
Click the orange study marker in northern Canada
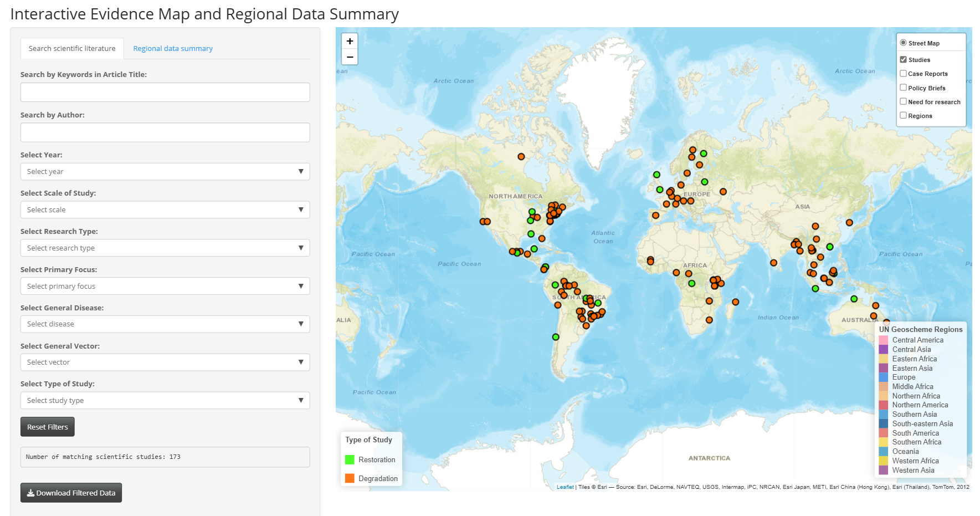click(x=521, y=157)
